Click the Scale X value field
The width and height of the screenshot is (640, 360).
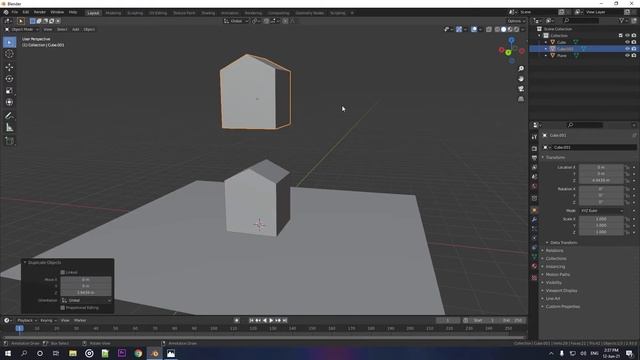pos(602,219)
